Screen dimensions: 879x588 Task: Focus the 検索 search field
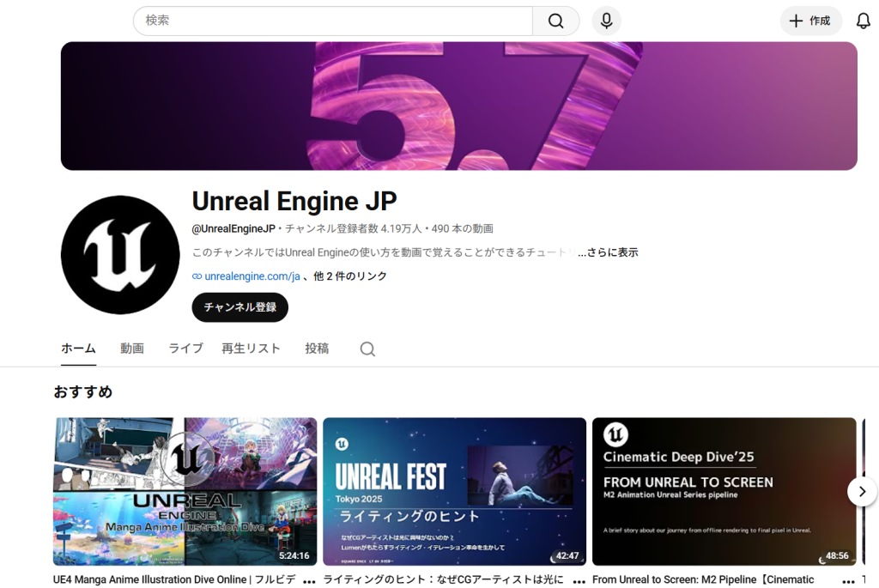[x=333, y=21]
